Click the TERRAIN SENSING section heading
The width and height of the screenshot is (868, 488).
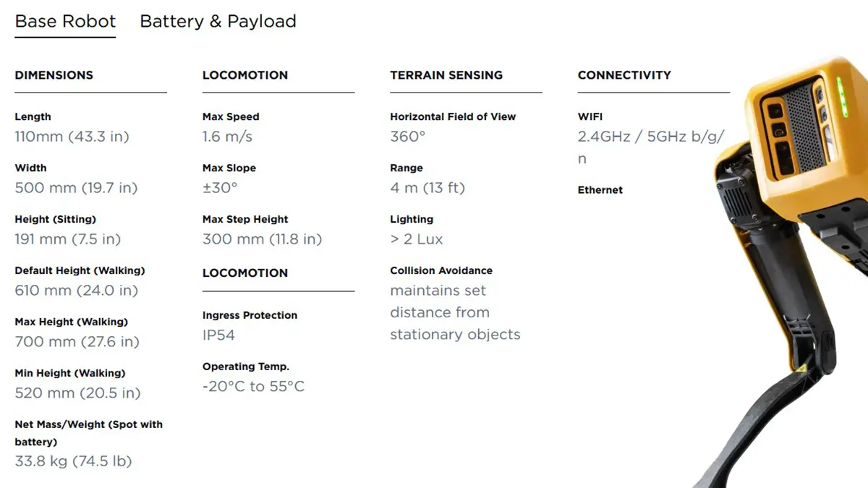pyautogui.click(x=446, y=75)
